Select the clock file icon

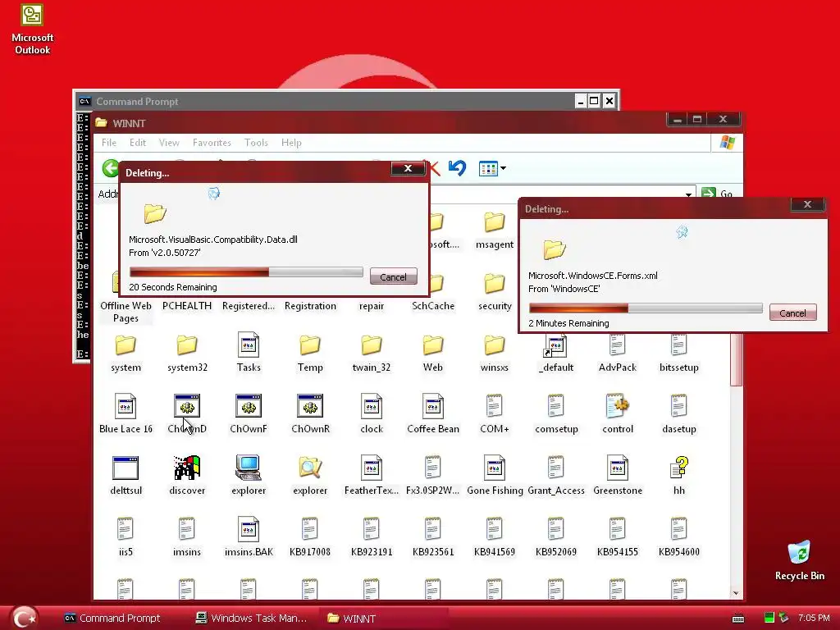[372, 406]
